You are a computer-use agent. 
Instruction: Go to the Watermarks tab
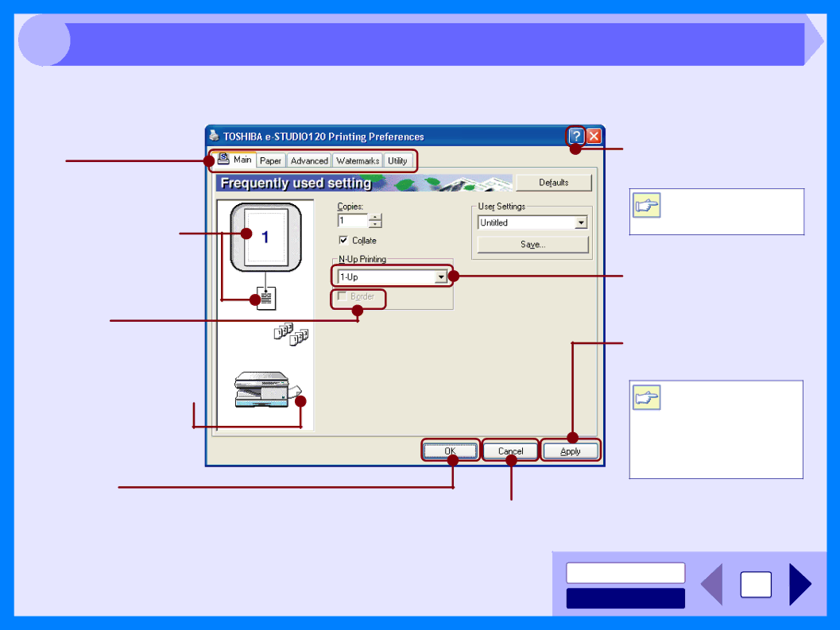(358, 160)
